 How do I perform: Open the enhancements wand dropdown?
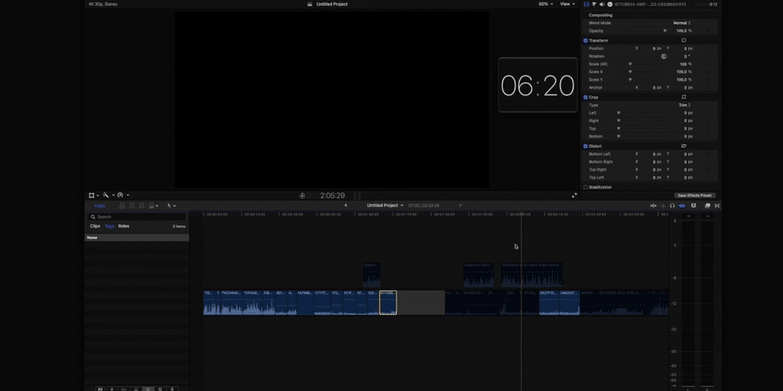click(108, 195)
